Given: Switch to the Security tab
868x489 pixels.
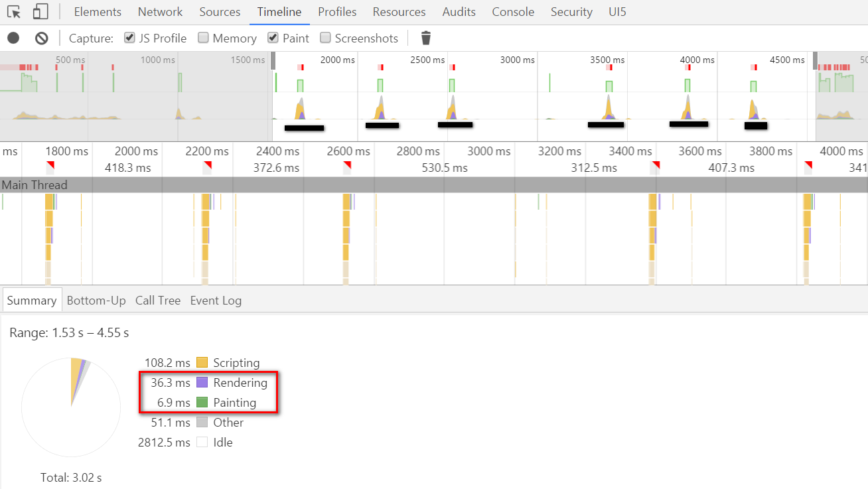Looking at the screenshot, I should click(x=571, y=12).
